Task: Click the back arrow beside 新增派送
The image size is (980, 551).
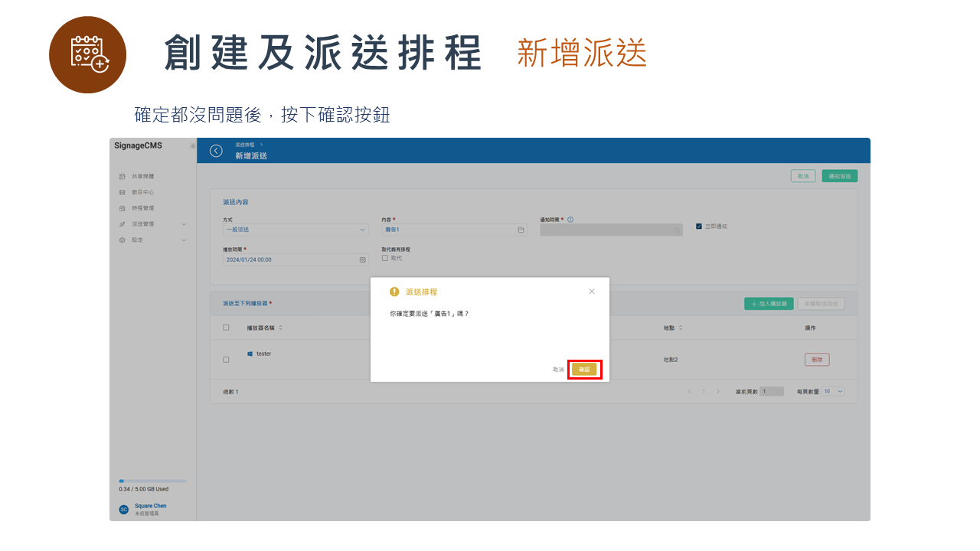Action: 215,151
